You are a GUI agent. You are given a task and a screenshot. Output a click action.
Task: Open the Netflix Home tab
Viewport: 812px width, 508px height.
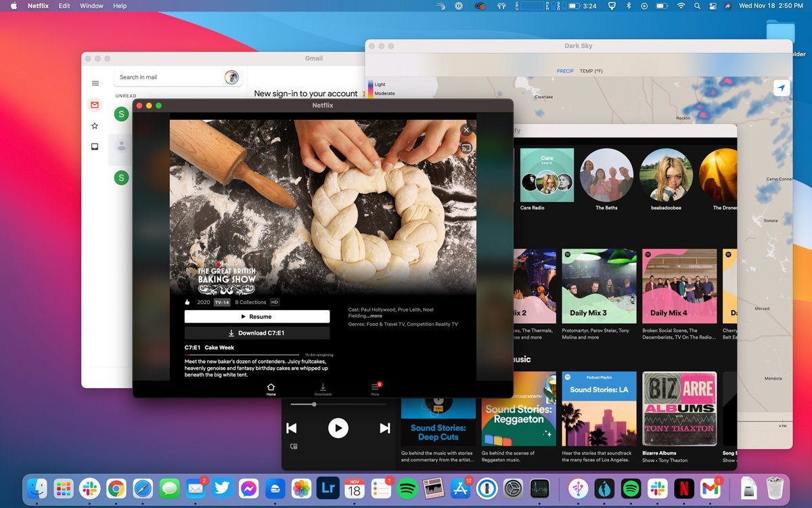click(271, 389)
